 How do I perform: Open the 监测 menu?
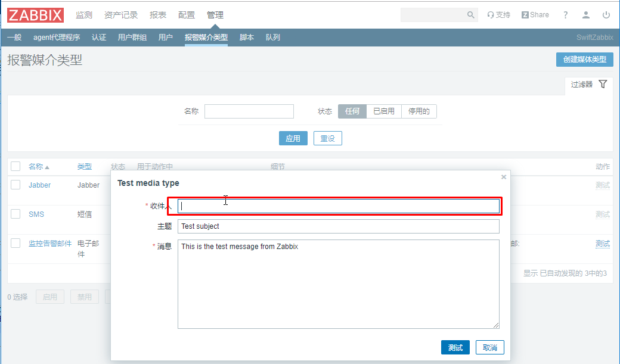click(x=84, y=15)
